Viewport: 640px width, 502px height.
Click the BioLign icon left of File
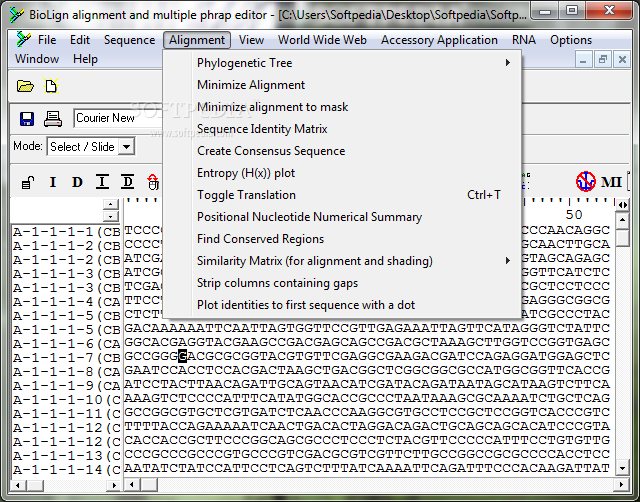(x=23, y=39)
